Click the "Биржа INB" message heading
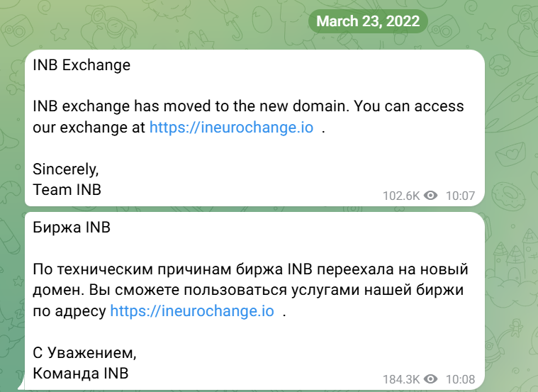 click(x=72, y=228)
